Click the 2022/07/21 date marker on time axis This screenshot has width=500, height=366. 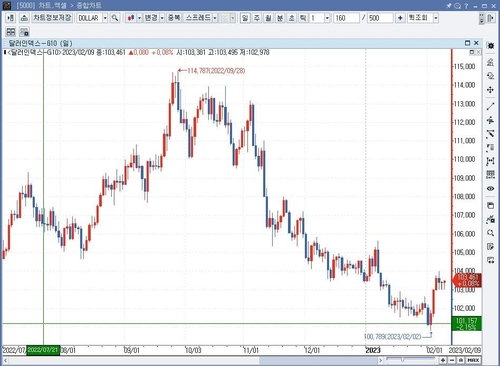[x=43, y=350]
